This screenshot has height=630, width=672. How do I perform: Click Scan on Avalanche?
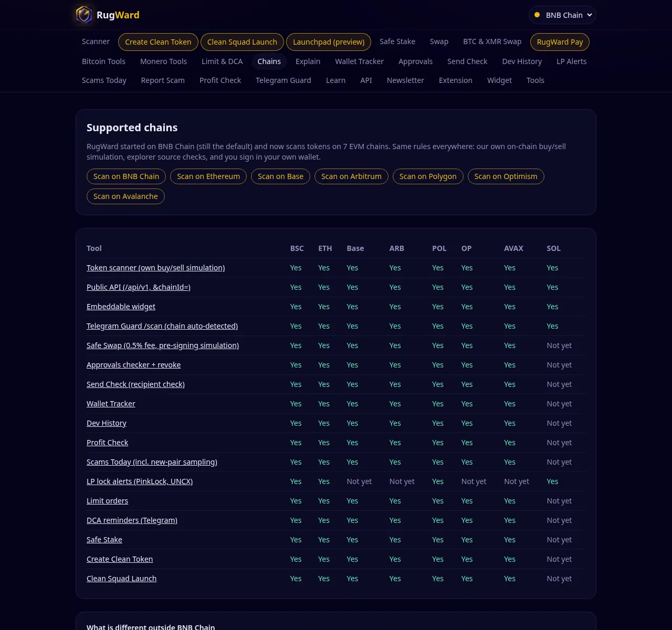click(x=125, y=196)
